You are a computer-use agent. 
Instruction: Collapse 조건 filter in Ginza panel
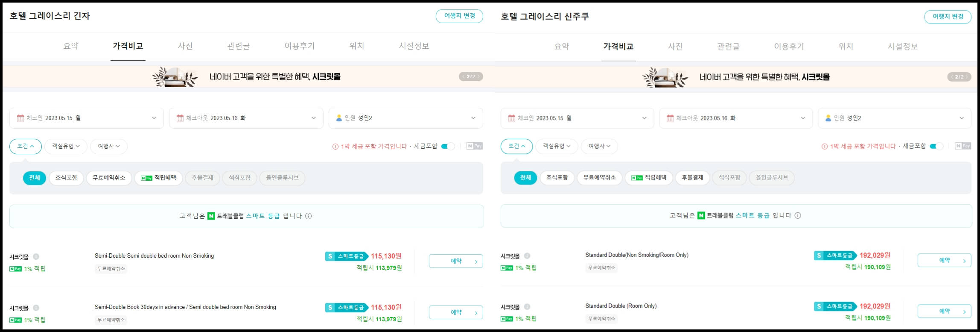[26, 147]
